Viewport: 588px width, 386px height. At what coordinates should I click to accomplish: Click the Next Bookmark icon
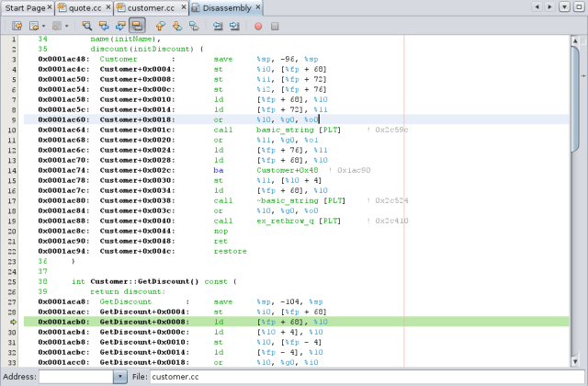pos(177,26)
